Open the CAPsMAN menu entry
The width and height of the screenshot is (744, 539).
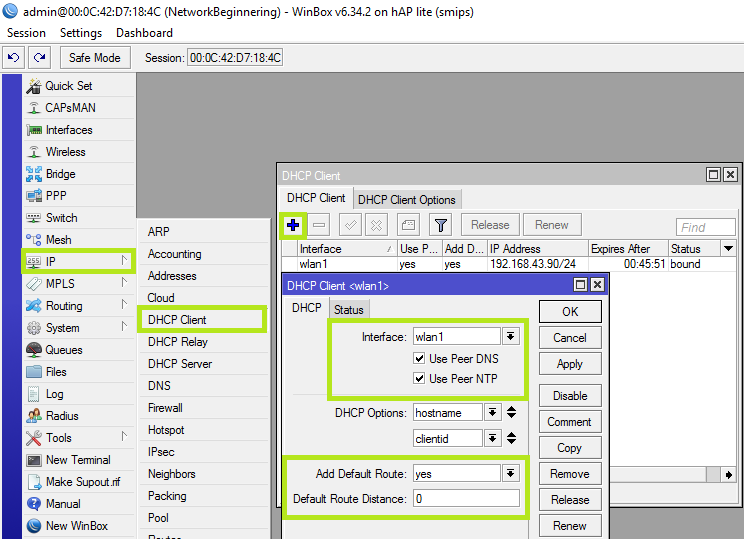(79, 108)
